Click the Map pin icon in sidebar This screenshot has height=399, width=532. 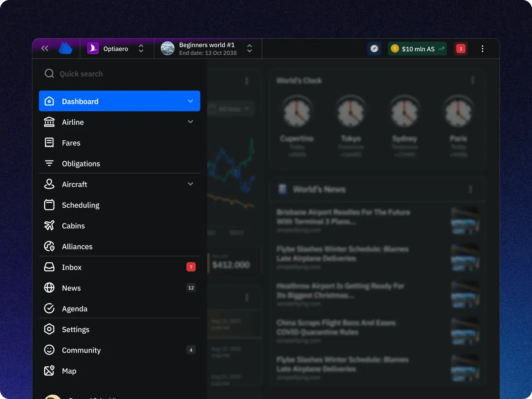49,371
